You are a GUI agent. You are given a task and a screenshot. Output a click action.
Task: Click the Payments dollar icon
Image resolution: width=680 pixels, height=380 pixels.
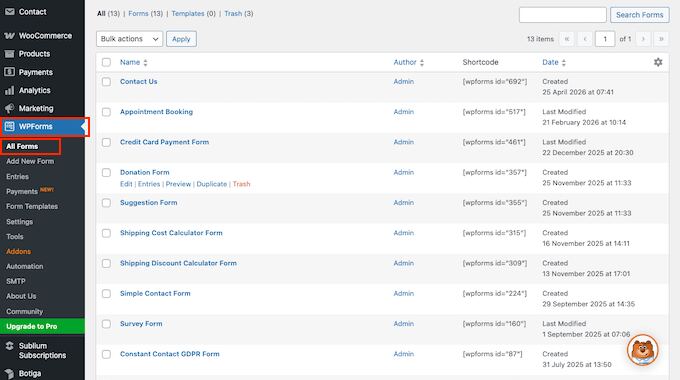[x=10, y=72]
